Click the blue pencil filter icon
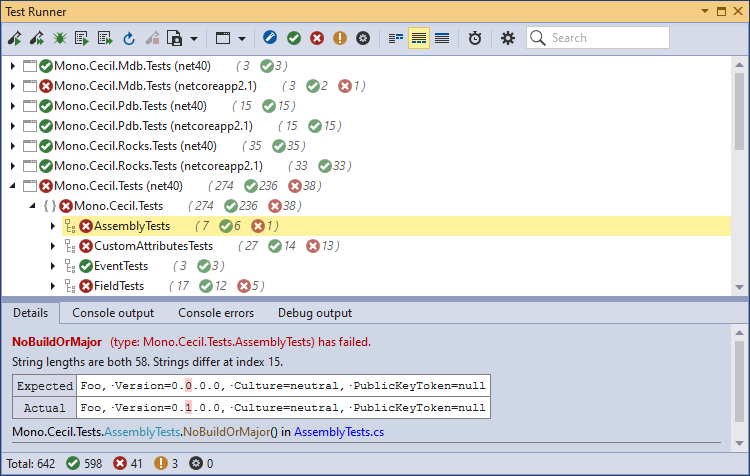750x476 pixels. pos(270,38)
